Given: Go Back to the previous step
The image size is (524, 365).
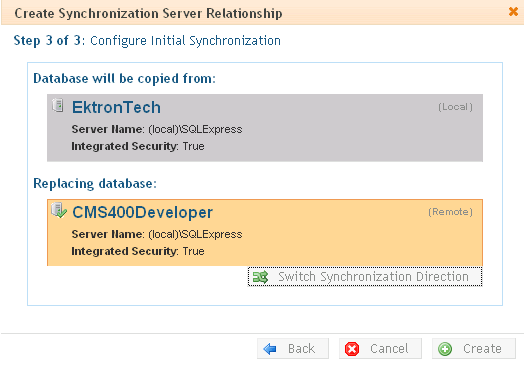Looking at the screenshot, I should [293, 349].
